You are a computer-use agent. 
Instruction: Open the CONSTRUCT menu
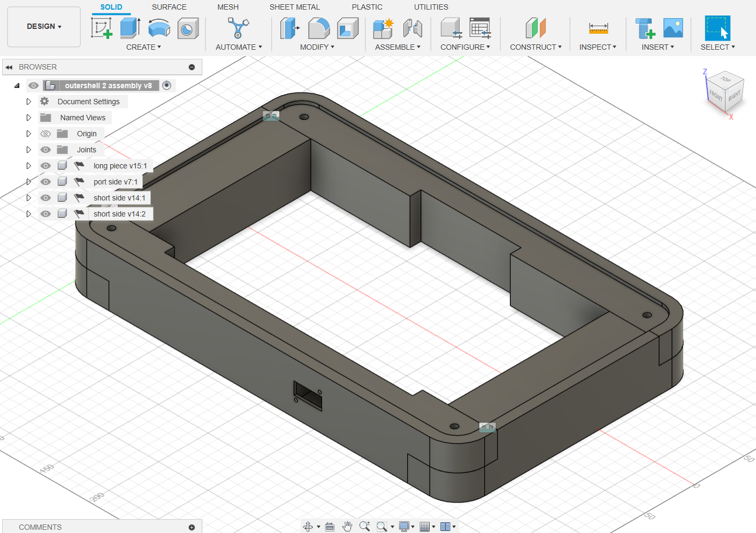pos(536,47)
